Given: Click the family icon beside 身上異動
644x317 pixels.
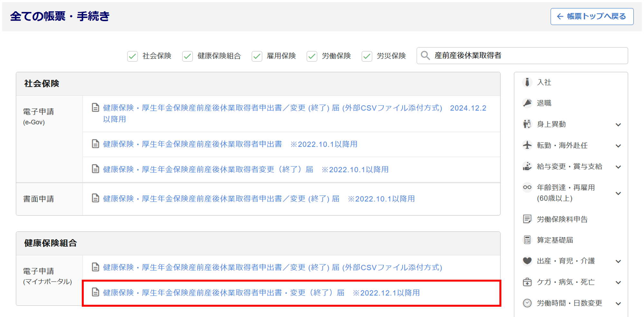Looking at the screenshot, I should click(x=527, y=124).
